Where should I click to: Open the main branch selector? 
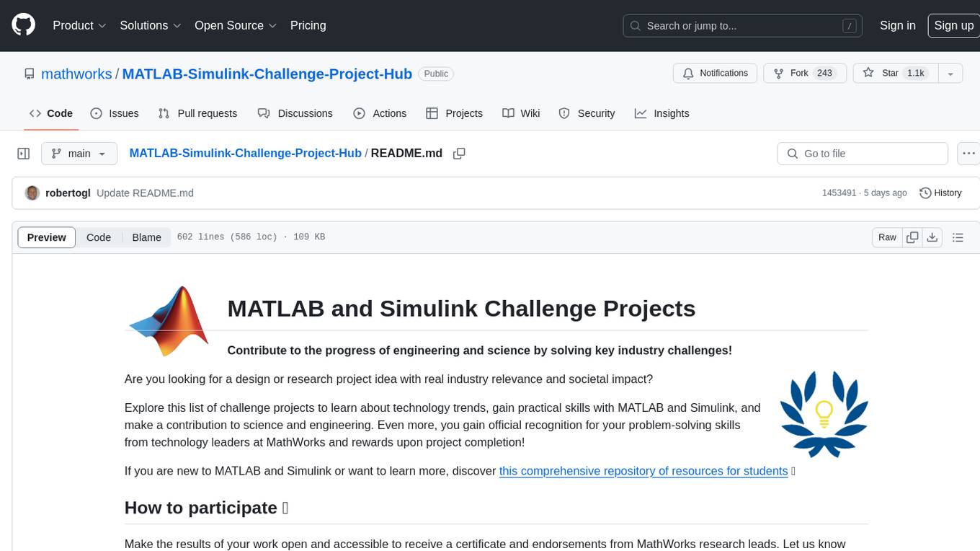tap(79, 154)
